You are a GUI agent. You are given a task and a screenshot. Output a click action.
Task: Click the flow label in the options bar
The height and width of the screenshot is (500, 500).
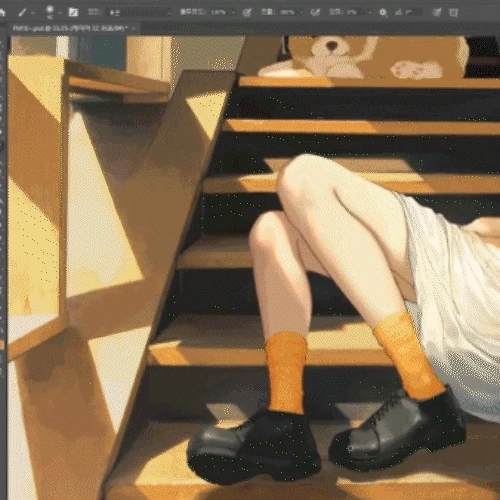click(268, 12)
